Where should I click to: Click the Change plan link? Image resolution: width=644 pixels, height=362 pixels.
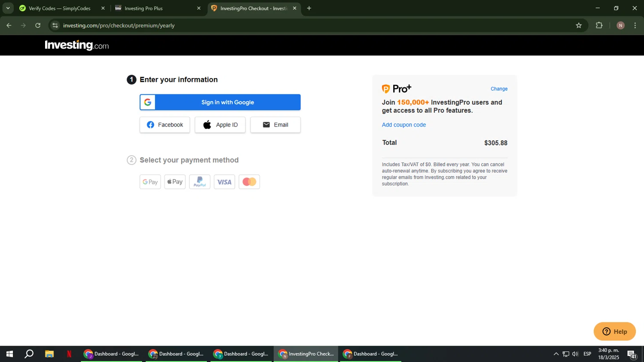pos(499,89)
